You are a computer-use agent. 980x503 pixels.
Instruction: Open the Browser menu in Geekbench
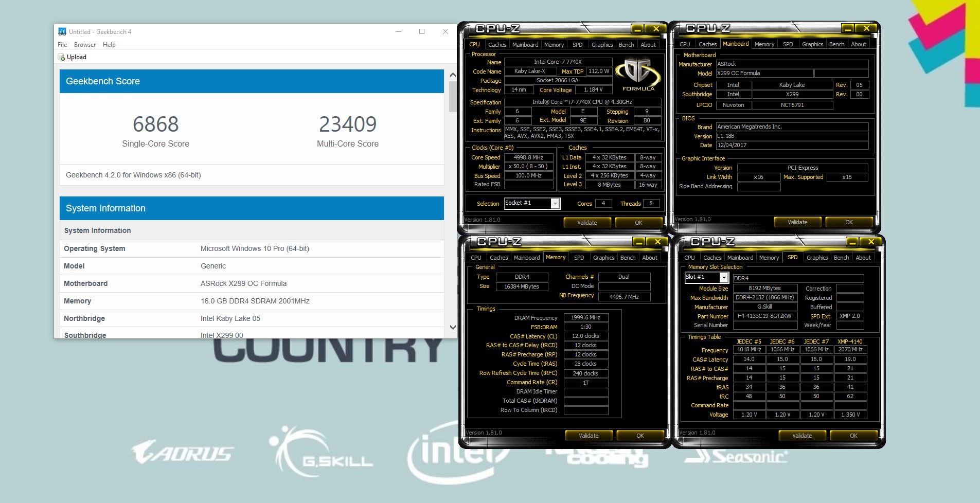85,45
